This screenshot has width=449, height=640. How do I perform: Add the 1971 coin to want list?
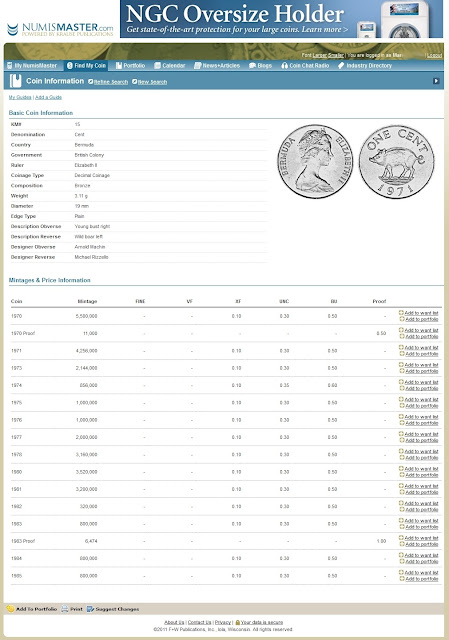419,347
